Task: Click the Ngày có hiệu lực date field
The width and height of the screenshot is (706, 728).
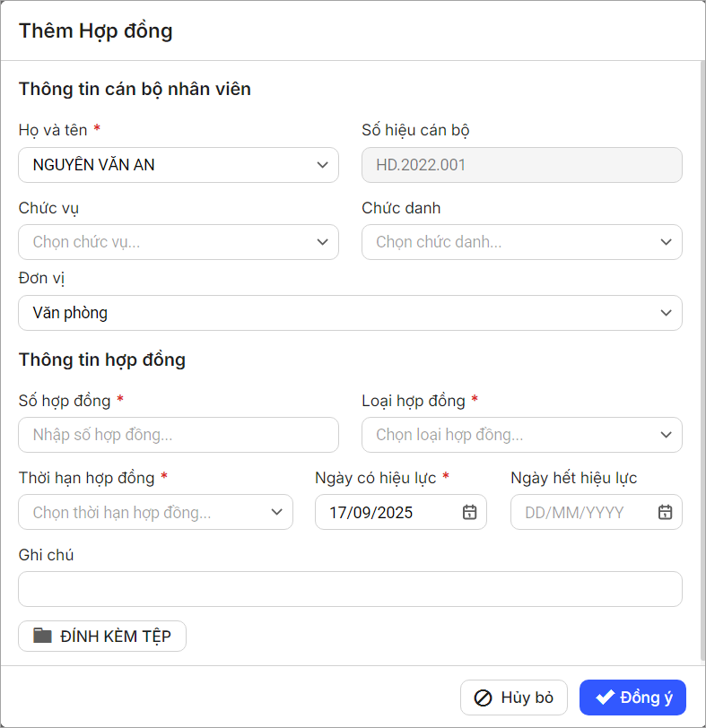Action: pyautogui.click(x=390, y=513)
